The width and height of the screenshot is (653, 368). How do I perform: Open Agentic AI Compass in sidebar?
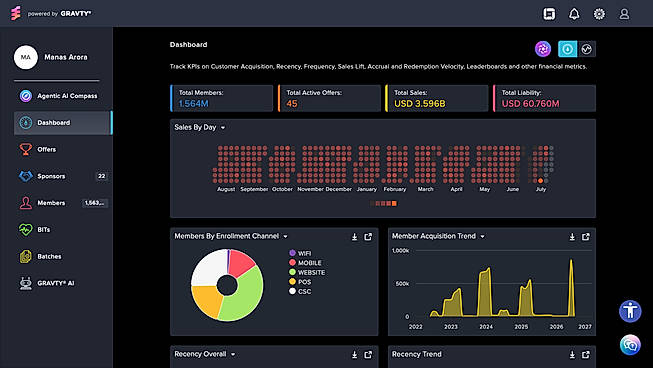[x=62, y=96]
